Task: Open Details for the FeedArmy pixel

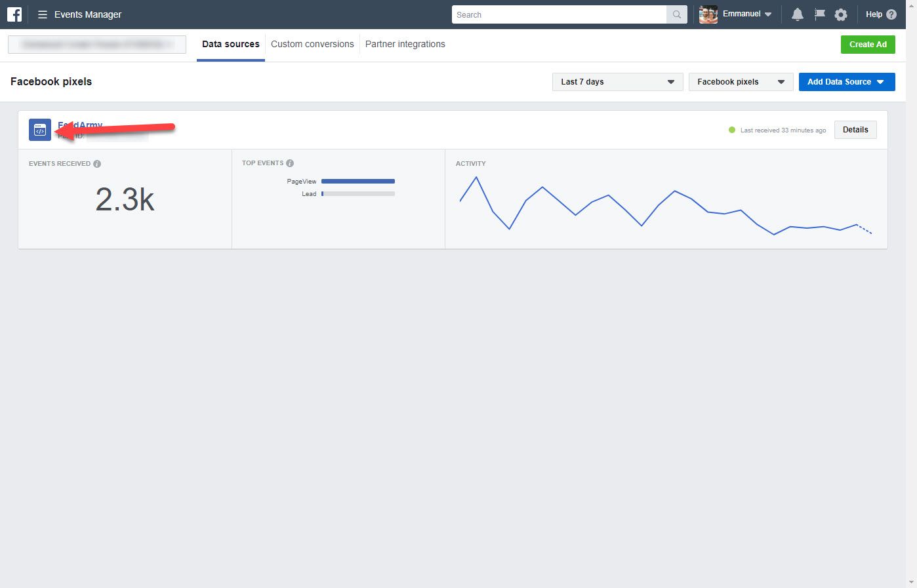Action: (855, 130)
